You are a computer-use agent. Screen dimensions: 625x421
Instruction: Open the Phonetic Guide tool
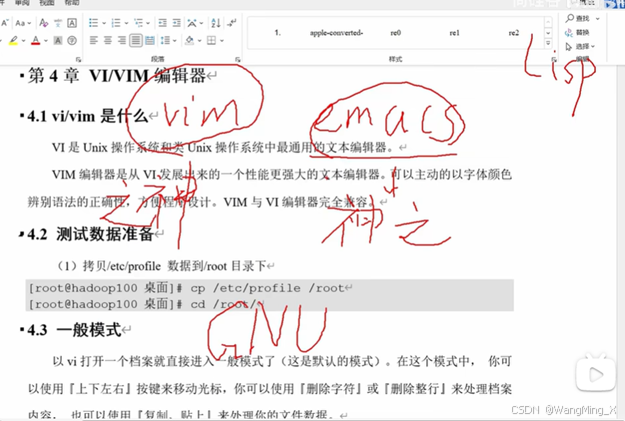click(x=58, y=23)
